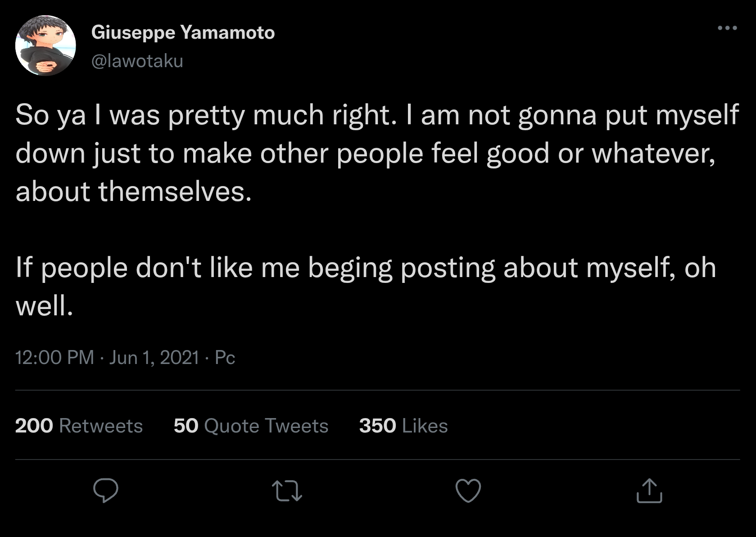Click the retweet arrows icon

(287, 491)
